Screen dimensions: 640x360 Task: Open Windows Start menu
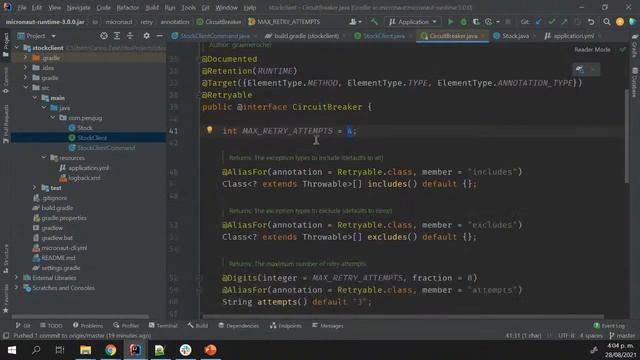pyautogui.click(x=12, y=350)
